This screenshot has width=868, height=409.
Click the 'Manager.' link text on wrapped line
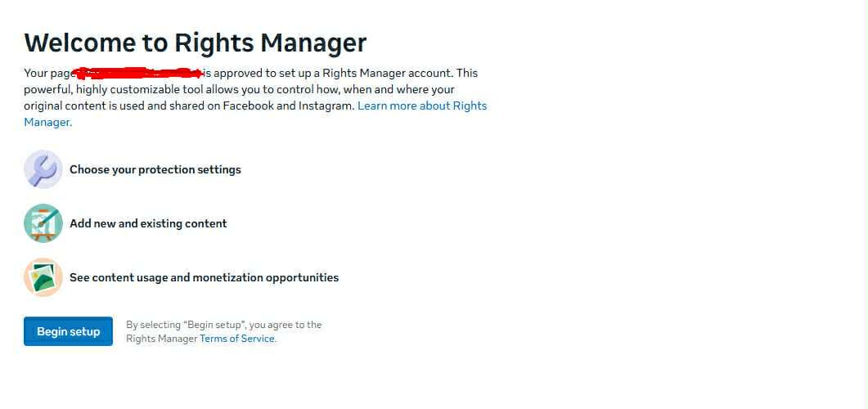point(47,122)
